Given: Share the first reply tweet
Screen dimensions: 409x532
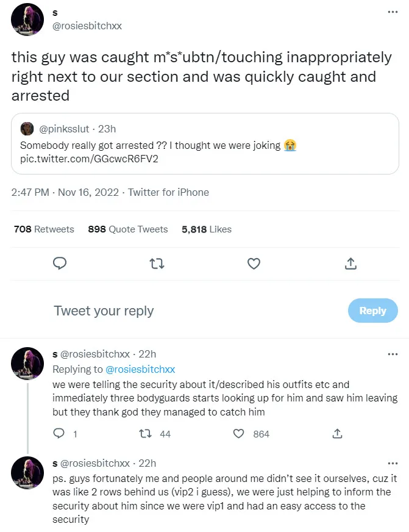Looking at the screenshot, I should (x=336, y=434).
